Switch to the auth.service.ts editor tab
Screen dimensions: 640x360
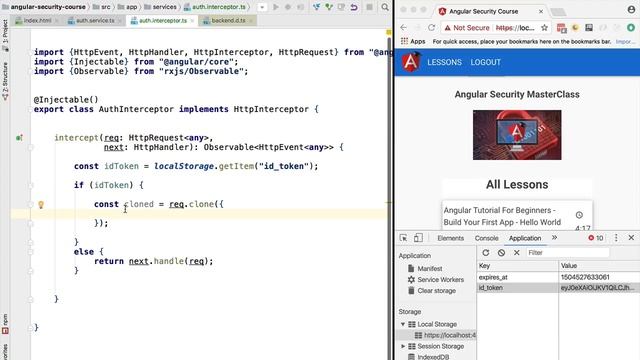(95, 20)
